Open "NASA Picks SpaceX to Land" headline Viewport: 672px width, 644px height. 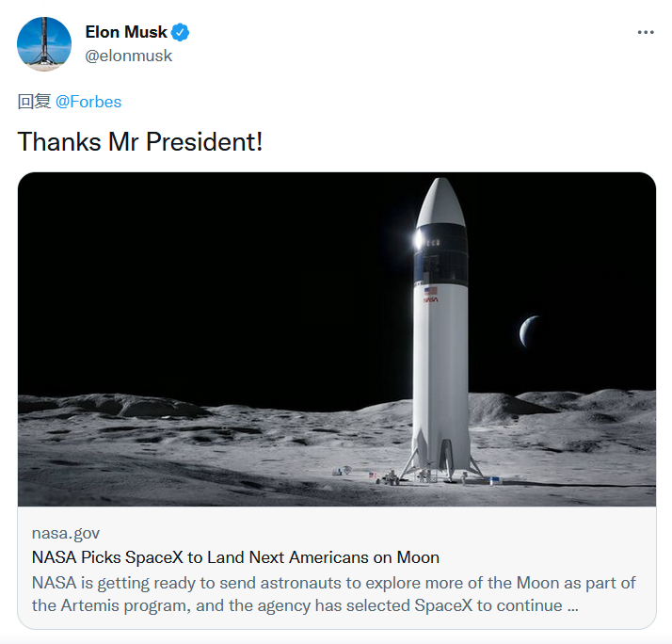point(235,556)
